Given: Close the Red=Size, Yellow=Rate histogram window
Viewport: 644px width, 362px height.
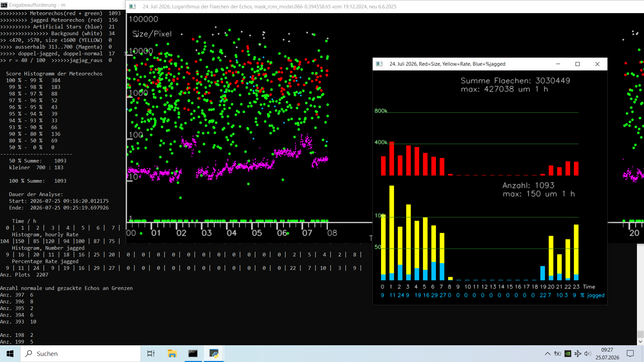Looking at the screenshot, I should pos(597,64).
